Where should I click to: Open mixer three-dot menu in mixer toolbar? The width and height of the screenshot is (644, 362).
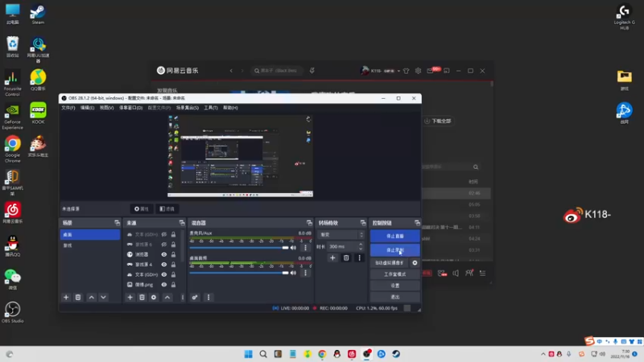coord(208,297)
